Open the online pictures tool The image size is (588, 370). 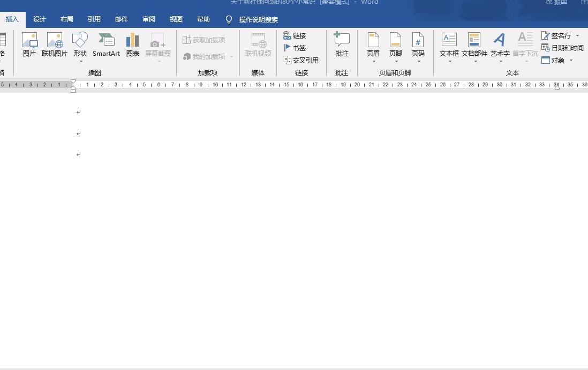tap(54, 46)
